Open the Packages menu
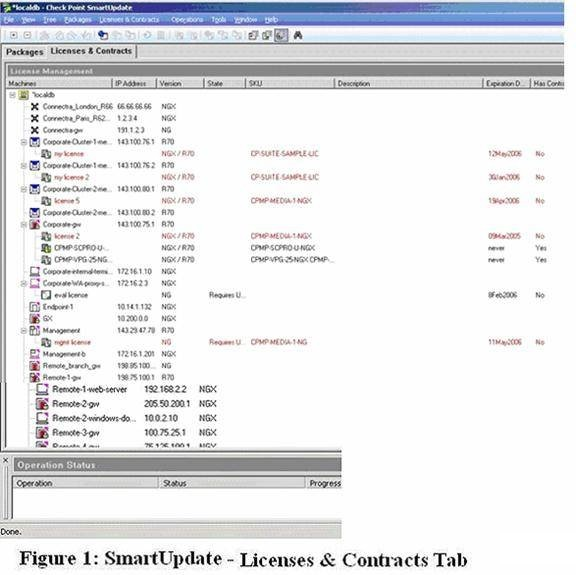 (x=78, y=20)
